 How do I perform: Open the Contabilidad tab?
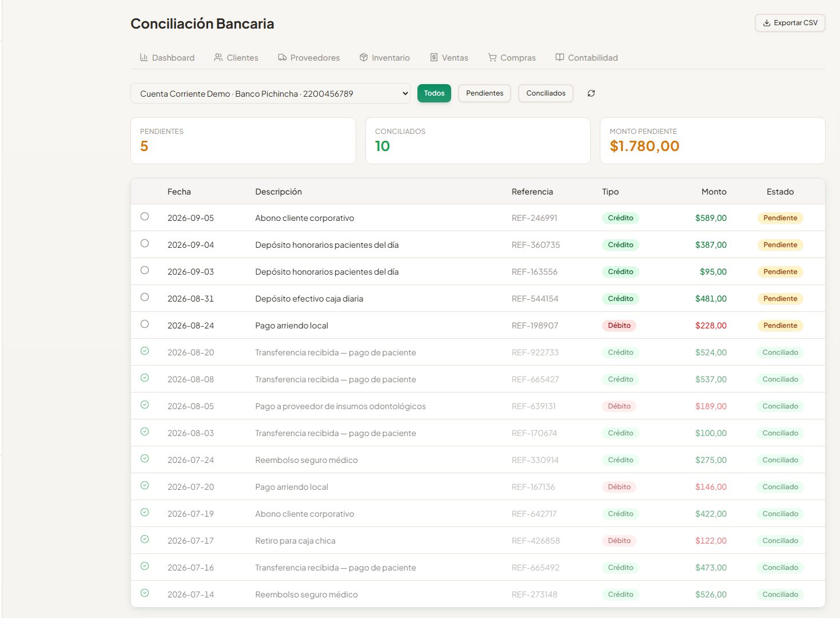(x=587, y=58)
